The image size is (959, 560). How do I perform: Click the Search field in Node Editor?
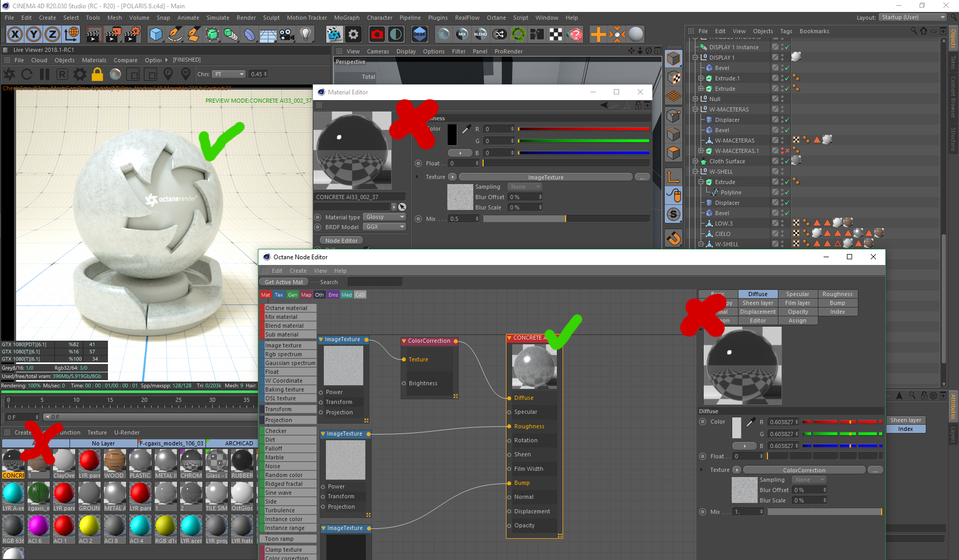(374, 282)
